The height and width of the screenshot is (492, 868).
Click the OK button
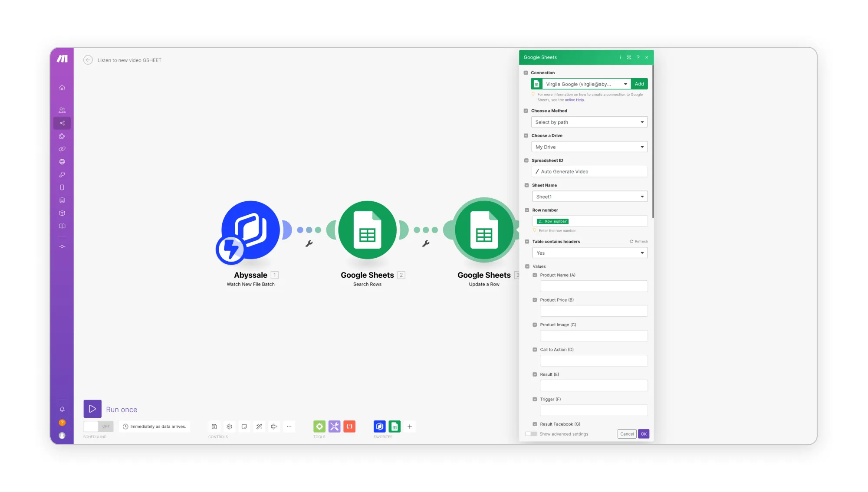[643, 434]
